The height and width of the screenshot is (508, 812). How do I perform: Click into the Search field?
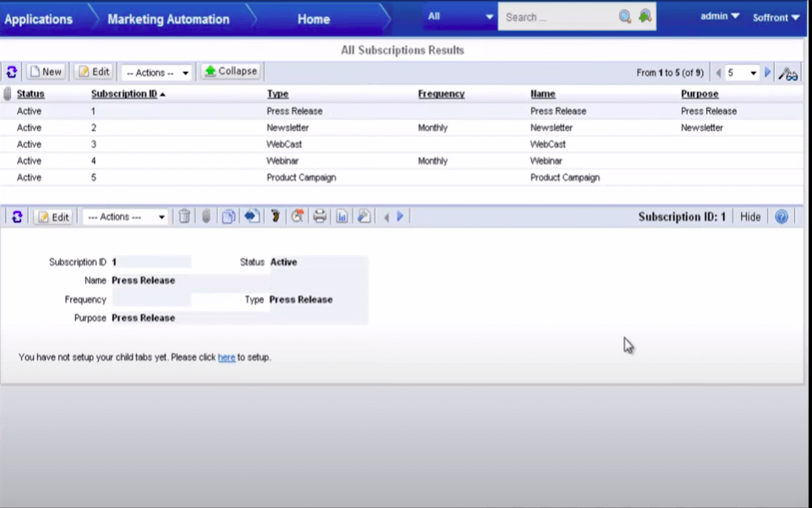[558, 17]
